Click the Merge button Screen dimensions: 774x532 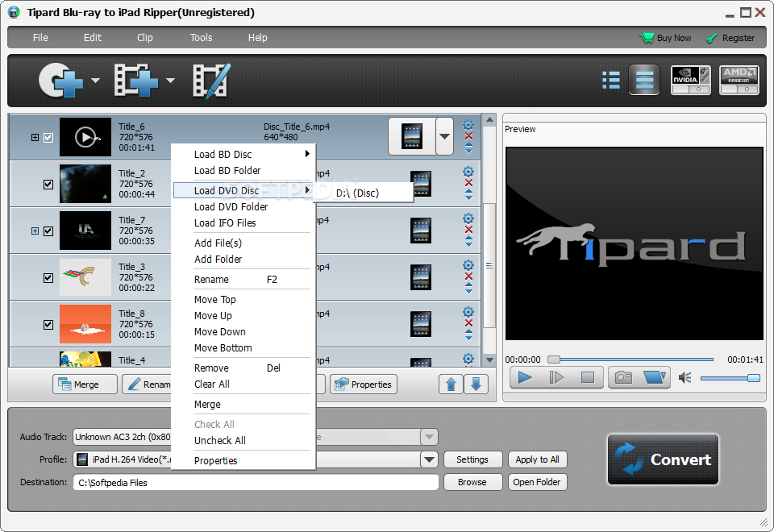(85, 384)
